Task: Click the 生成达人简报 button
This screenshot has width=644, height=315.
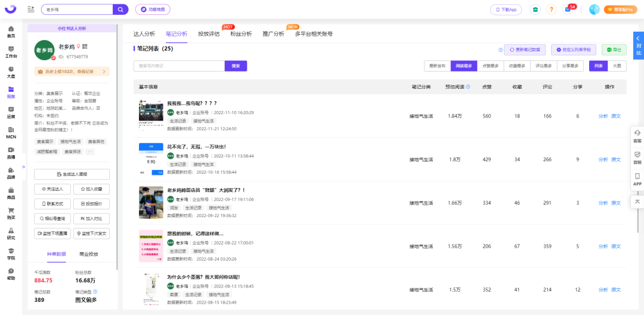Action: pyautogui.click(x=72, y=174)
